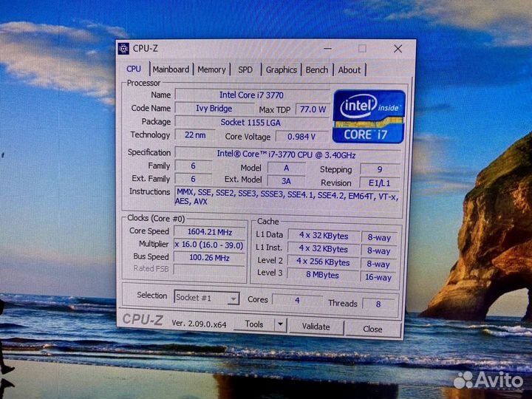The width and height of the screenshot is (532, 399).
Task: Click the Threads value '8'
Action: pyautogui.click(x=378, y=304)
